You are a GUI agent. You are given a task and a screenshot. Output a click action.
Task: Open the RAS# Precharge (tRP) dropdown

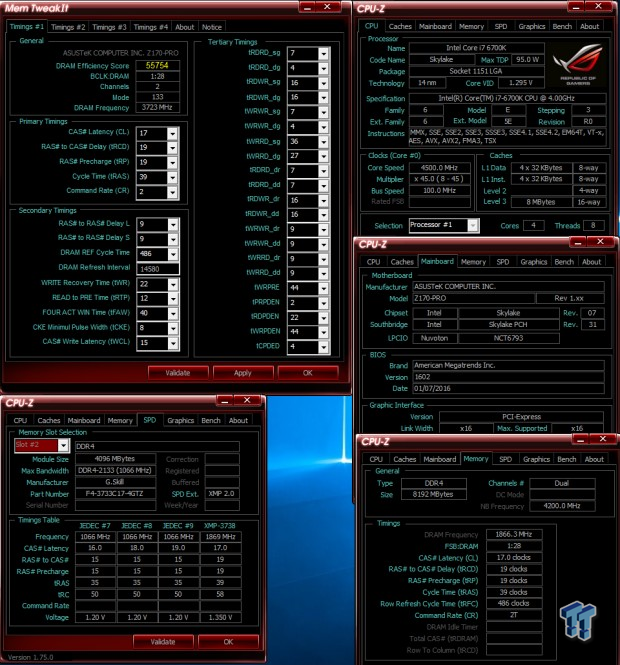point(172,163)
